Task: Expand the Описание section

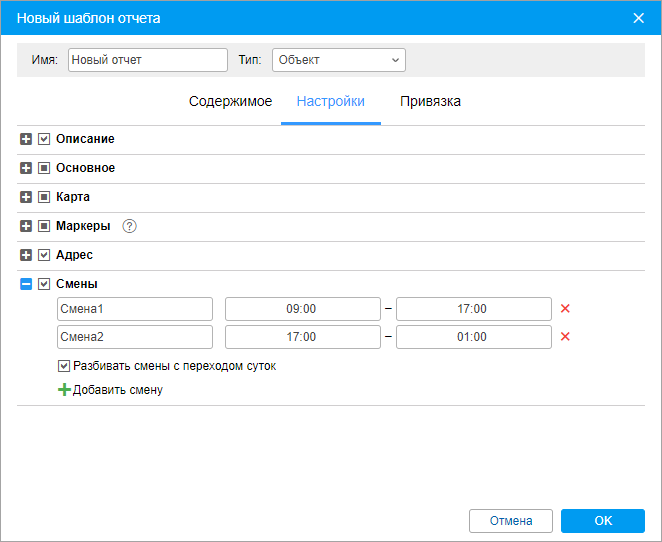Action: tap(26, 139)
